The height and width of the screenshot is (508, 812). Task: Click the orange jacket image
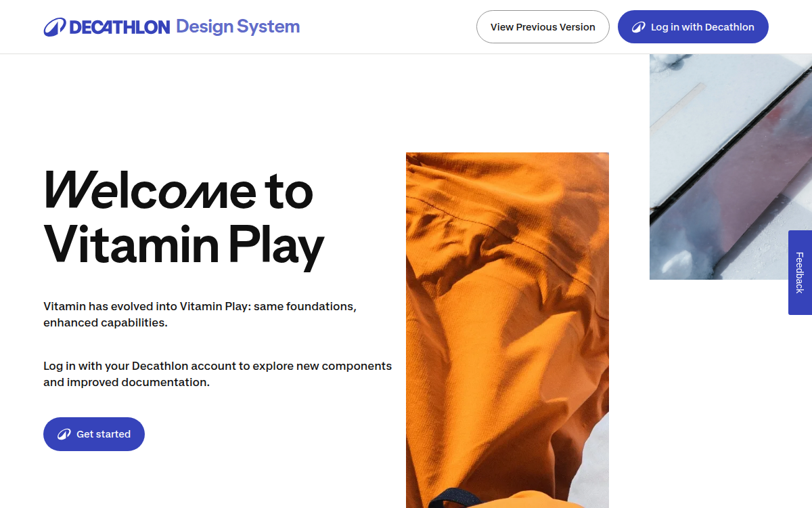507,330
